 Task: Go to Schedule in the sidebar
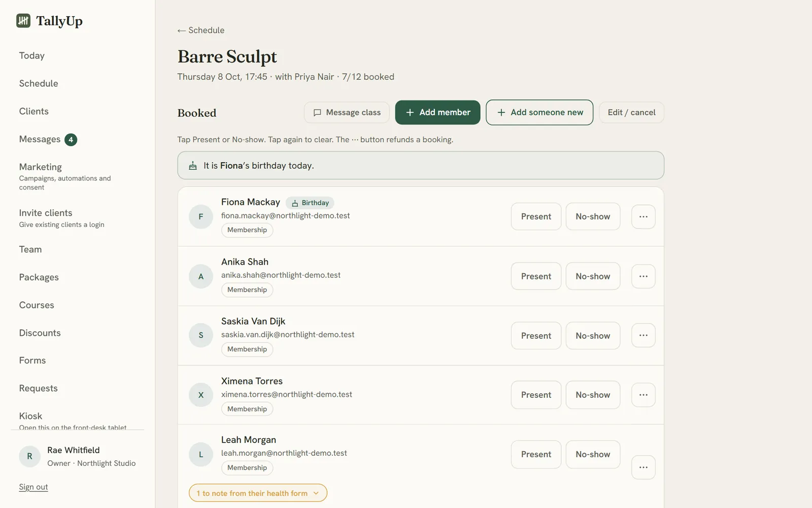[39, 83]
